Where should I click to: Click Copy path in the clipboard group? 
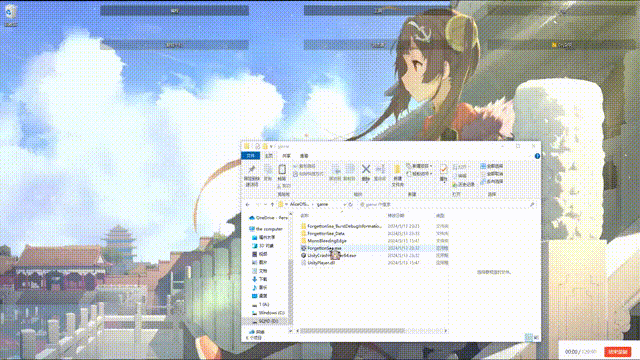(304, 167)
